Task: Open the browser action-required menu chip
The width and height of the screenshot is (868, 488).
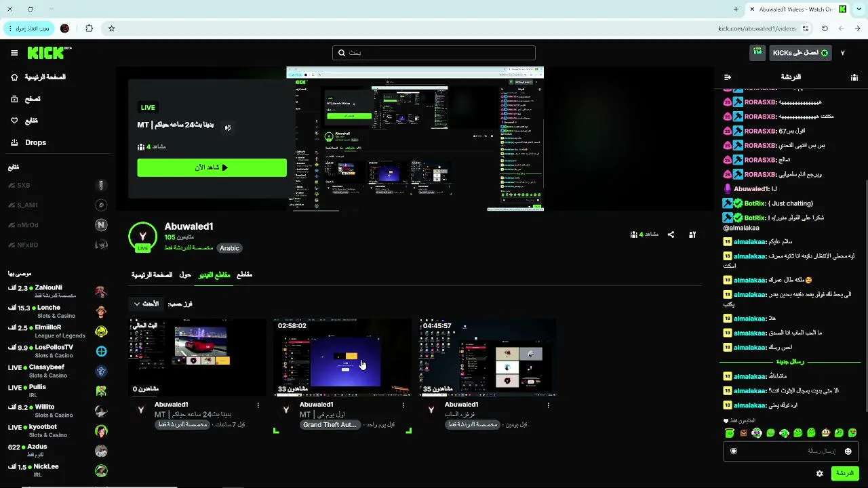Action: 28,28
